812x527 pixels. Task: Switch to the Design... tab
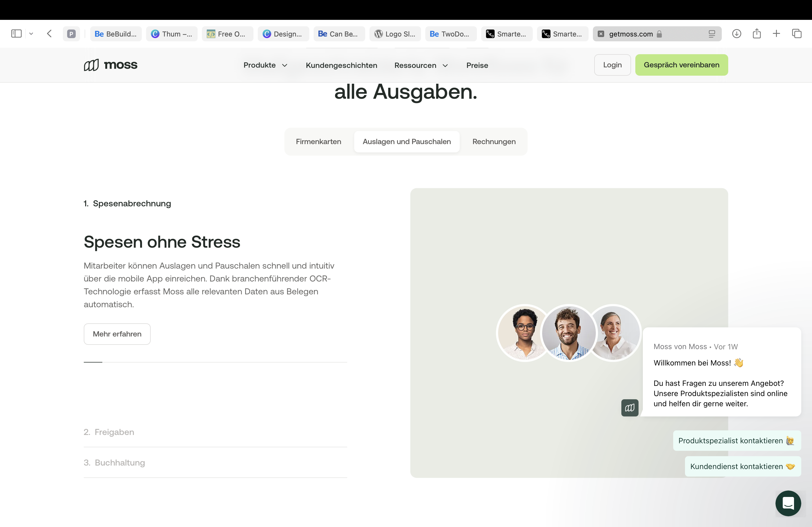point(283,34)
